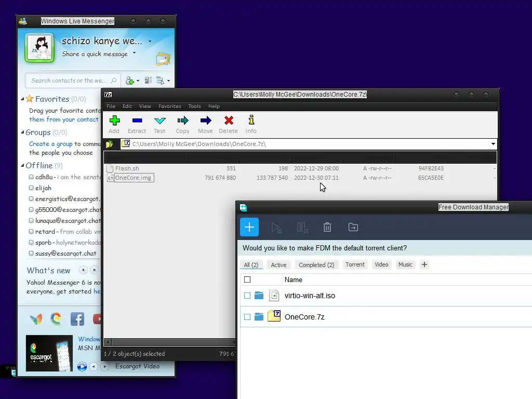Click the escargot video thumbnail
This screenshot has height=399, width=532.
pos(49,353)
